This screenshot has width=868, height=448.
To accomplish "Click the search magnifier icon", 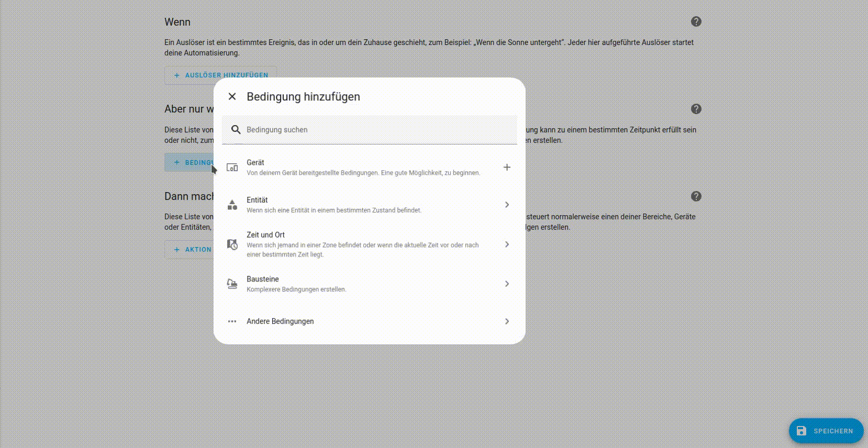I will pos(236,130).
